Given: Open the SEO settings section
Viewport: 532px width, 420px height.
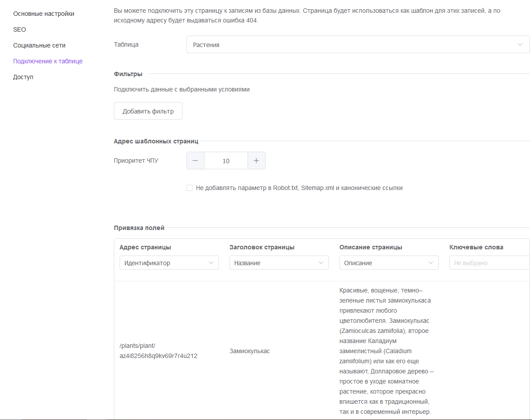Looking at the screenshot, I should (19, 29).
